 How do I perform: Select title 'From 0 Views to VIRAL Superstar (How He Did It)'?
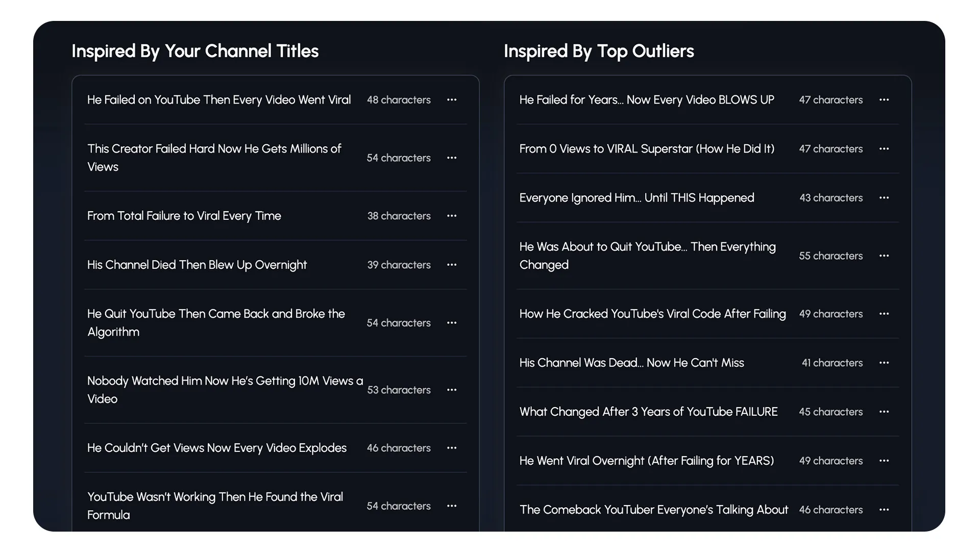tap(647, 149)
